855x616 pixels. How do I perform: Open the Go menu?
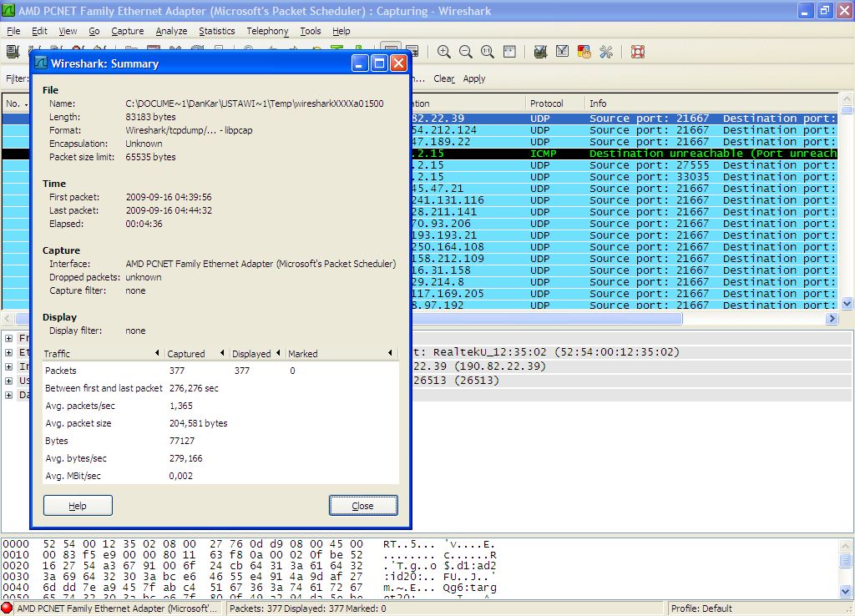94,31
